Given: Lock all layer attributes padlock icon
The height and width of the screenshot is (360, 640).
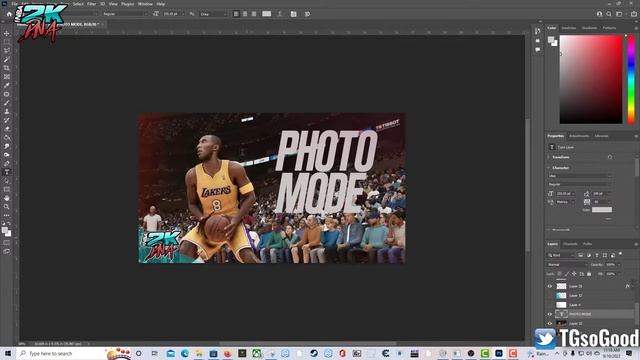Looking at the screenshot, I should (x=589, y=274).
